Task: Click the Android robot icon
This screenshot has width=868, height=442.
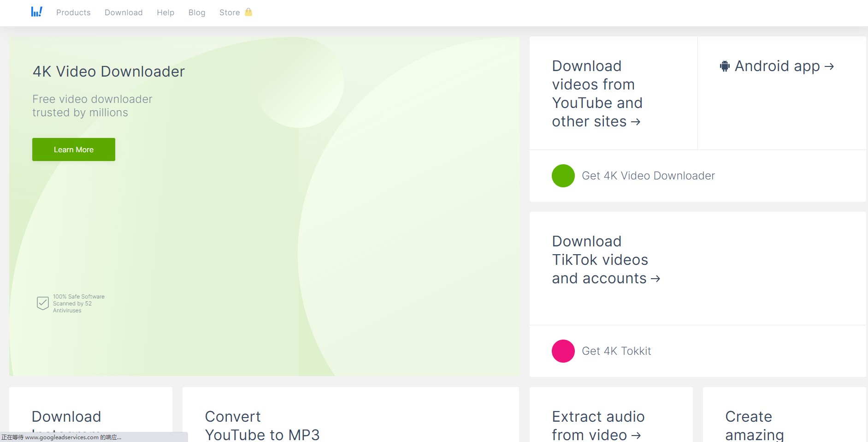Action: tap(725, 66)
